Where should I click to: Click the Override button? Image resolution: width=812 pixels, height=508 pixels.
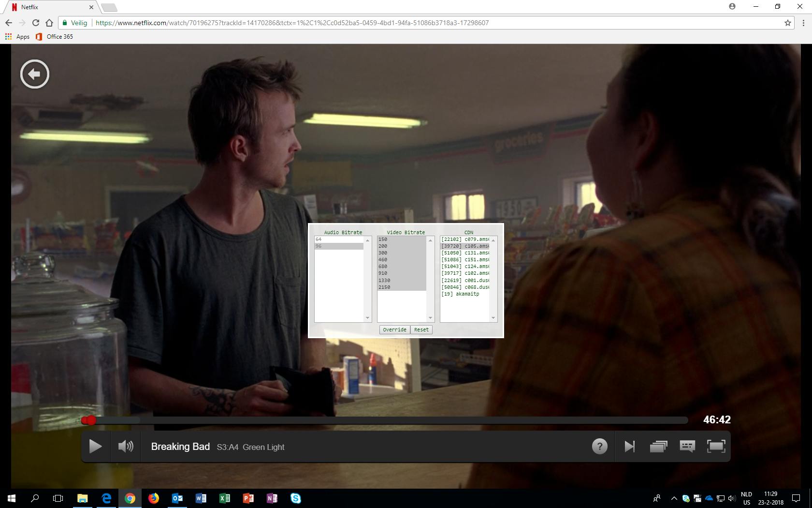click(x=394, y=329)
